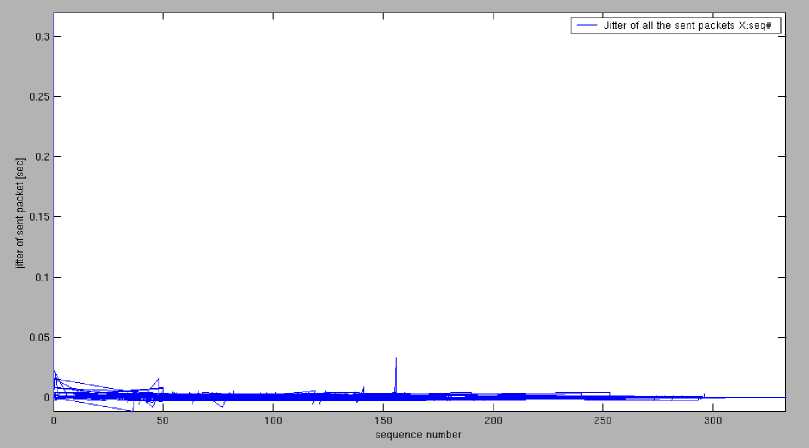This screenshot has height=448, width=809.
Task: Click the y-axis label 'jitter of sent packet [sec]'
Action: [20, 213]
